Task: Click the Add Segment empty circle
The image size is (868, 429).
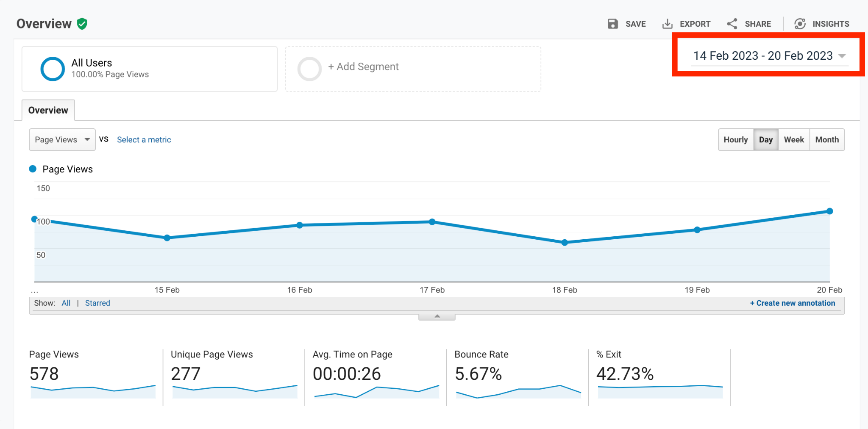Action: coord(309,69)
